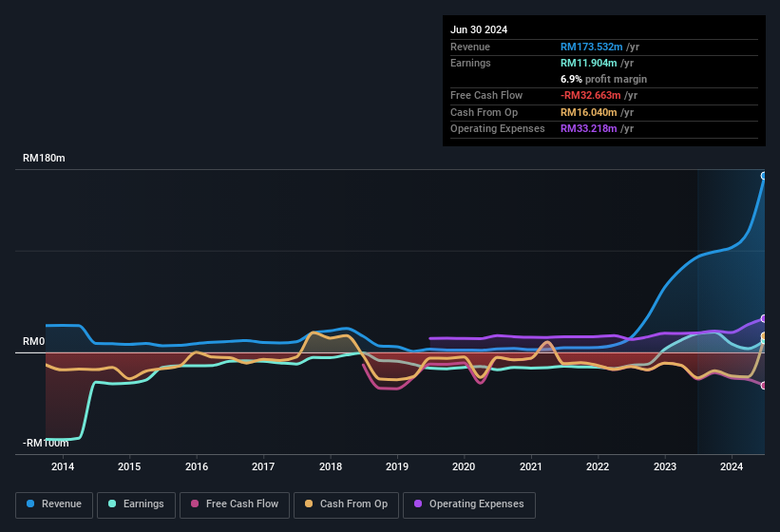Screen dimensions: 780x532
Task: Click the 2014 label on the x-axis
Action: click(x=63, y=466)
